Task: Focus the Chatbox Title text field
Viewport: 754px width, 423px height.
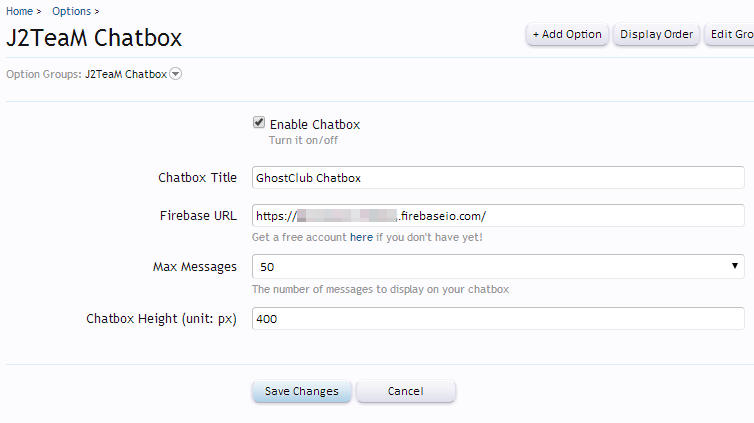Action: point(497,178)
